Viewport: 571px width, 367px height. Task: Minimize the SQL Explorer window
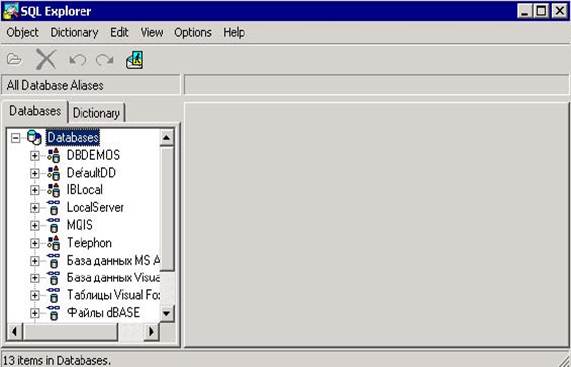point(524,11)
